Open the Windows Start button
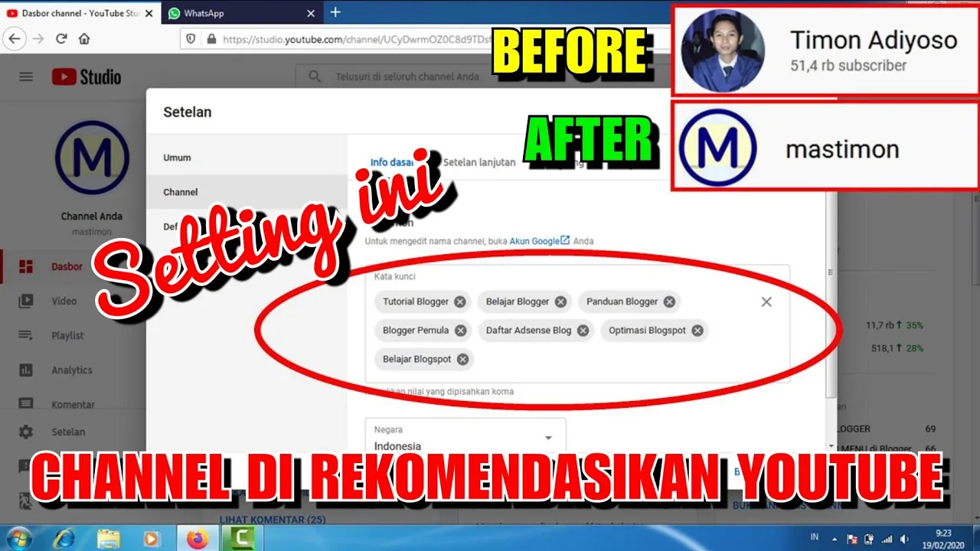The height and width of the screenshot is (551, 980). point(18,539)
